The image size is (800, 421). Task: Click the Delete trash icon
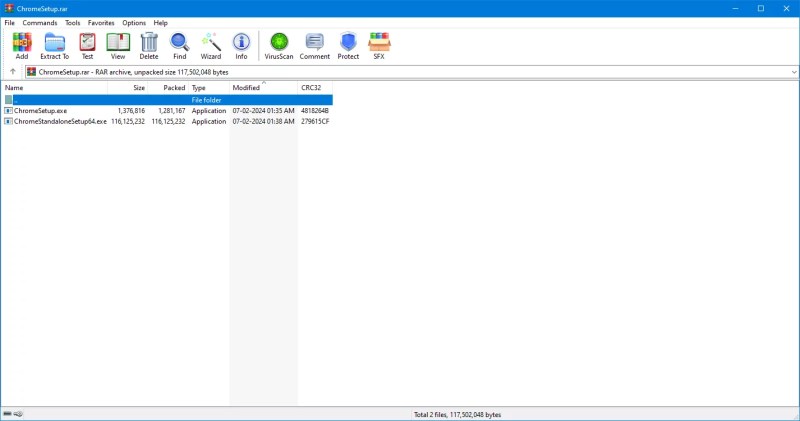[149, 42]
